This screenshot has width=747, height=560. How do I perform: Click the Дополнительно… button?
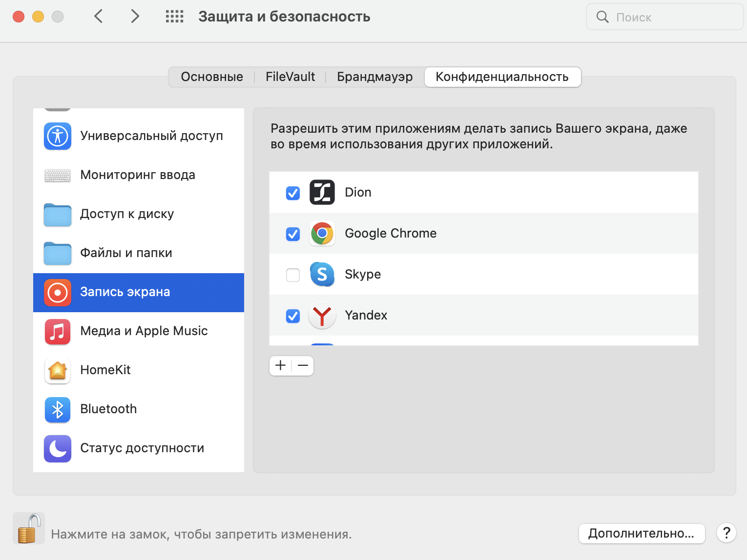642,533
